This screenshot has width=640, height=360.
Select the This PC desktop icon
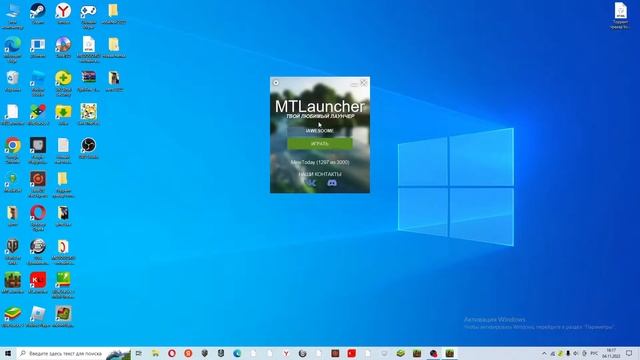click(x=13, y=16)
